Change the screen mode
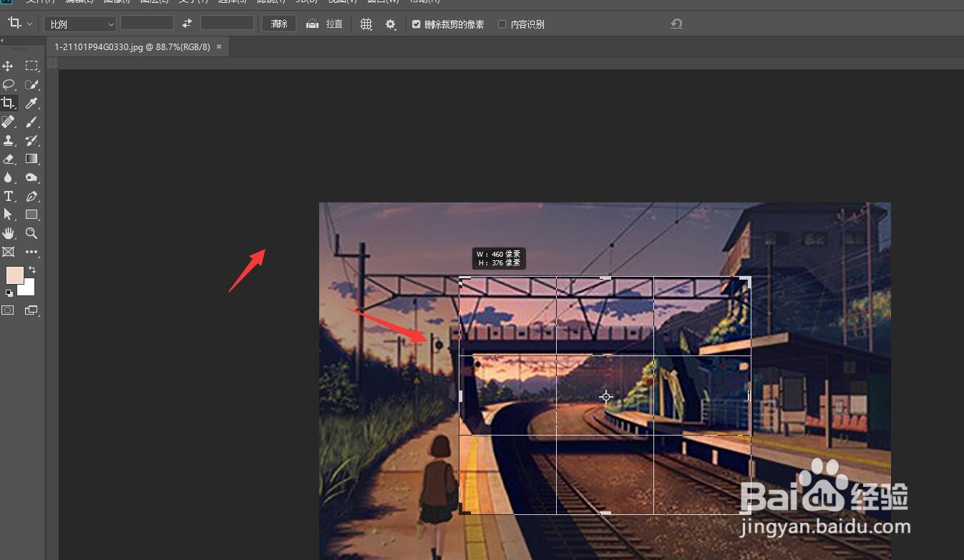Viewport: 964px width, 560px height. coord(31,310)
